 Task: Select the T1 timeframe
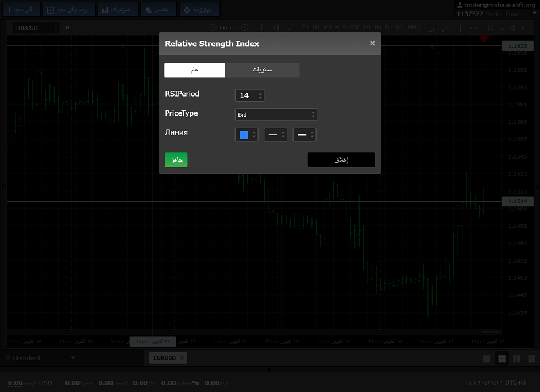coord(306,28)
